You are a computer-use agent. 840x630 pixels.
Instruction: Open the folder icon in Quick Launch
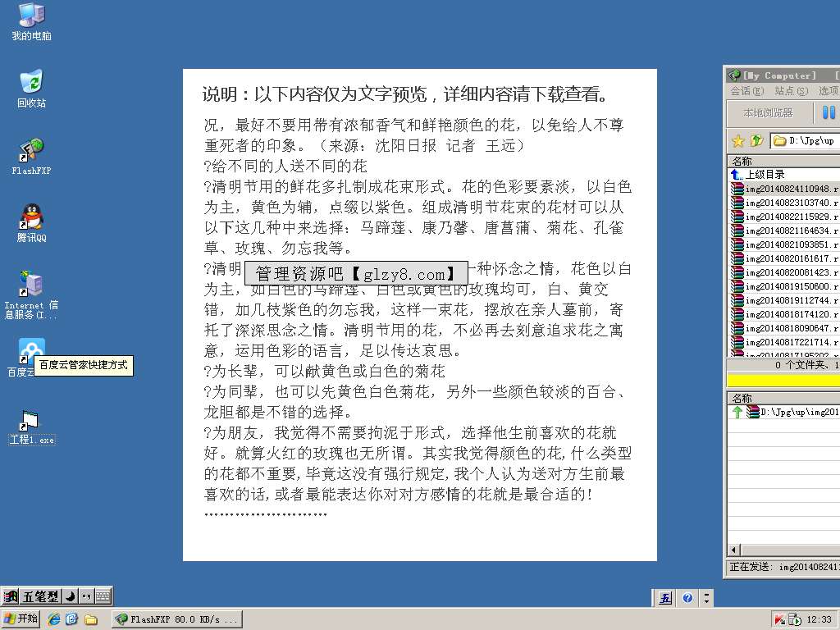point(91,620)
